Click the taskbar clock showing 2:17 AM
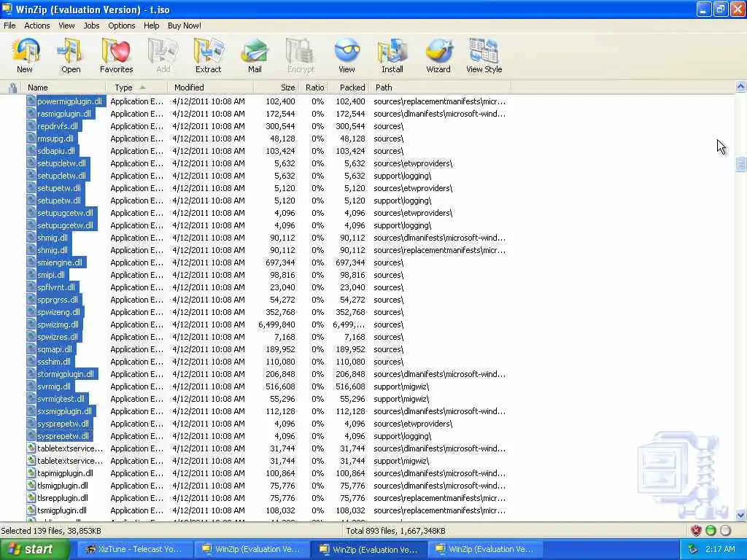 [720, 549]
